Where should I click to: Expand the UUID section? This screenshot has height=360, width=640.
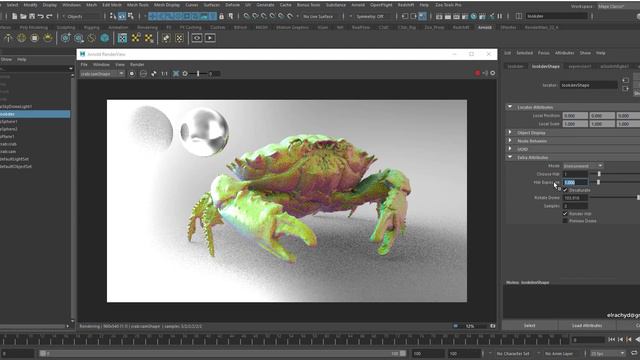[510, 149]
